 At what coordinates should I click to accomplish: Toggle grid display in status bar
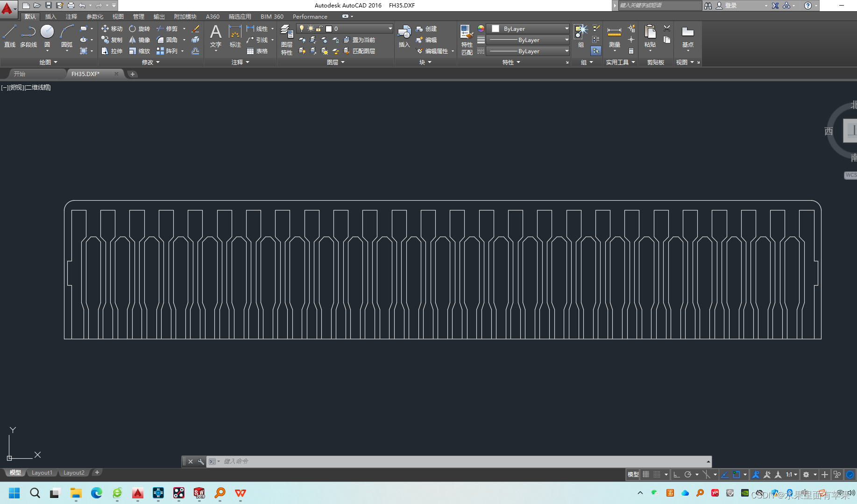click(x=646, y=475)
